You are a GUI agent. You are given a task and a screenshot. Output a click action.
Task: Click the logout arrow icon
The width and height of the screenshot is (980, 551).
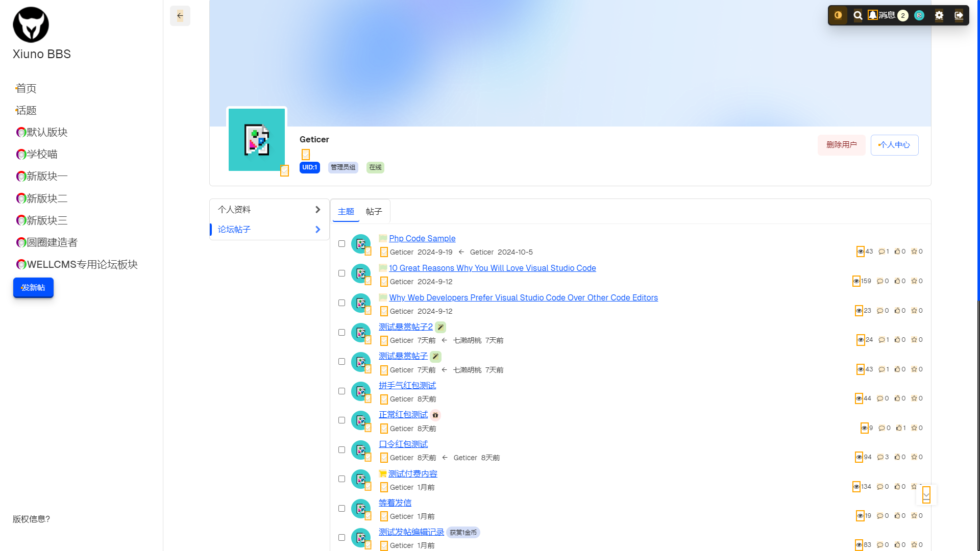click(x=959, y=15)
